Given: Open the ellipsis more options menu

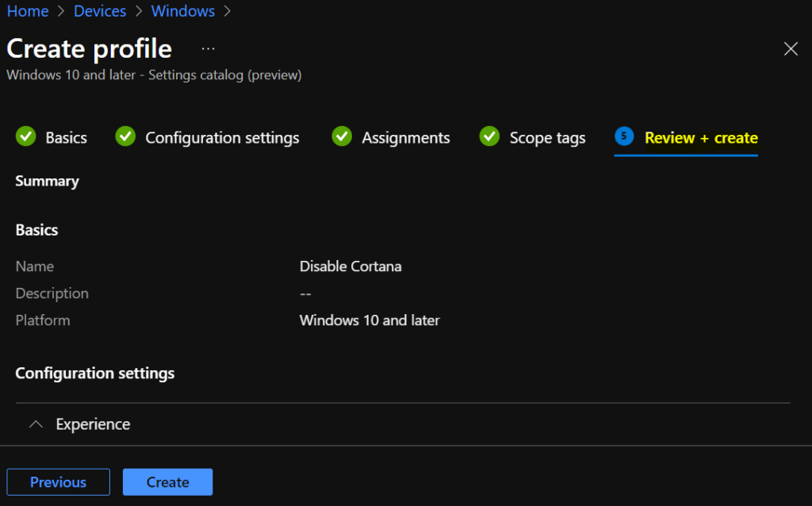Looking at the screenshot, I should (x=209, y=48).
